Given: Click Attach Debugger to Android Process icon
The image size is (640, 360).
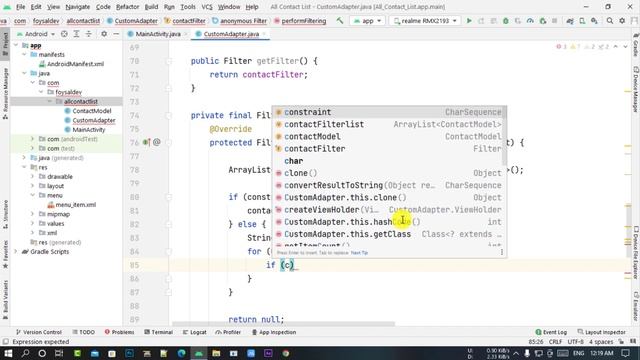Looking at the screenshot, I should pyautogui.click(x=542, y=20).
